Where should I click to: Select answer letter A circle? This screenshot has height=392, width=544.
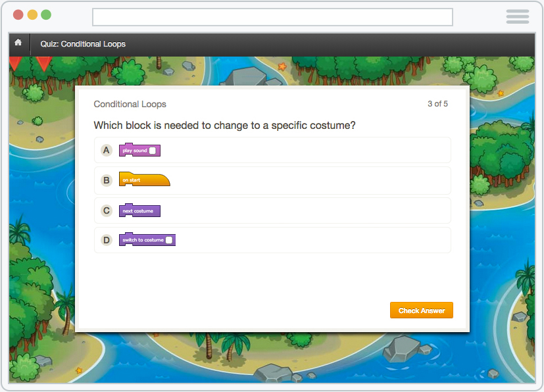pos(107,151)
